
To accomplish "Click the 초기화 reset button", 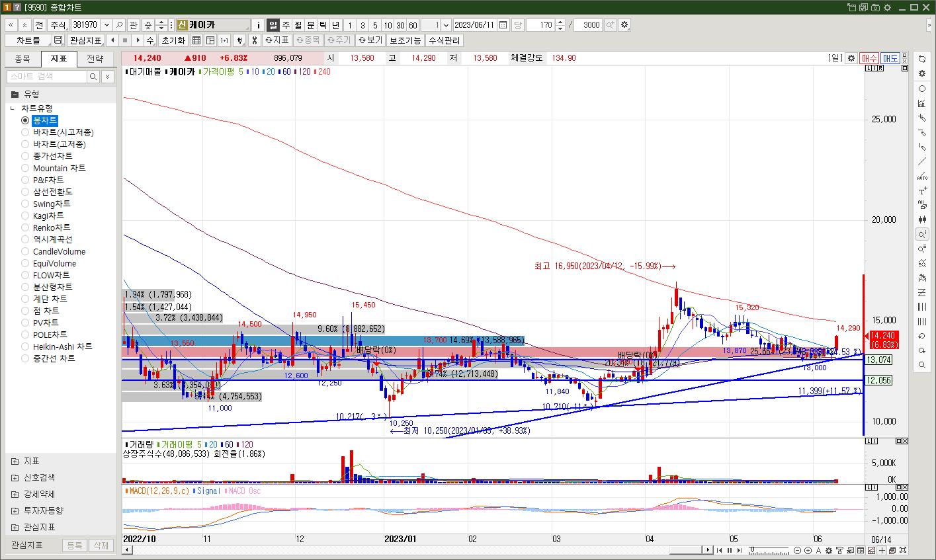I will point(173,40).
